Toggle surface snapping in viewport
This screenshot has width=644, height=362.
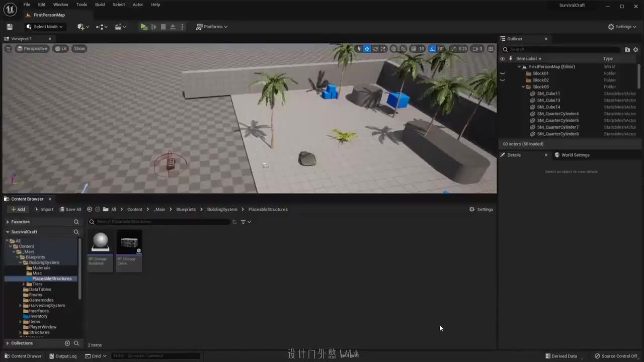click(403, 49)
